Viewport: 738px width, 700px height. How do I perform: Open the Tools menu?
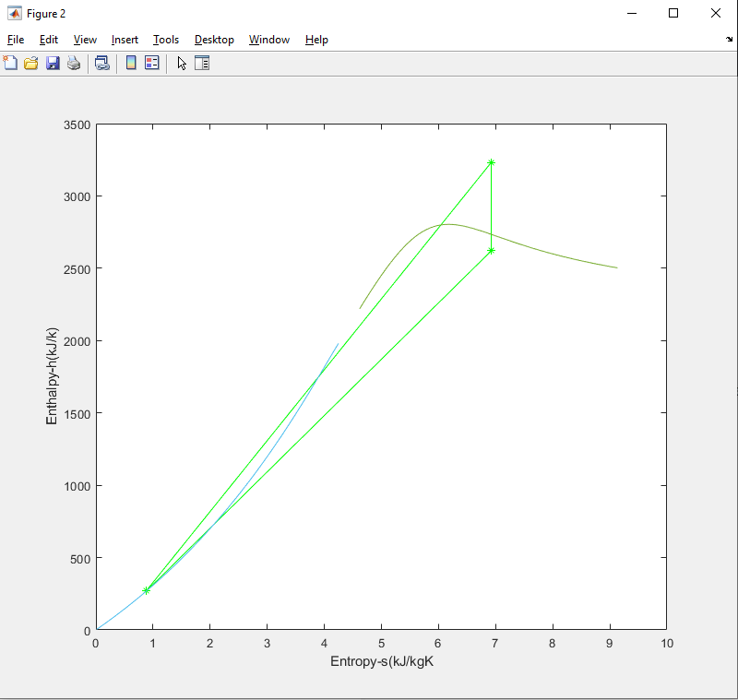165,40
